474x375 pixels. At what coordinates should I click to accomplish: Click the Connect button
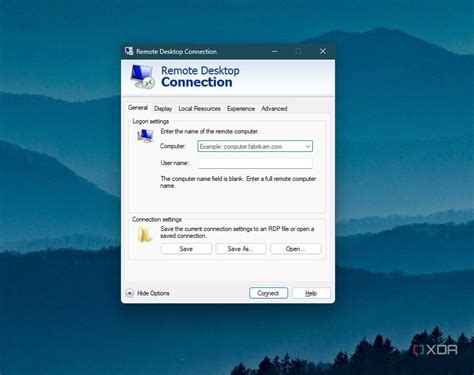point(268,293)
